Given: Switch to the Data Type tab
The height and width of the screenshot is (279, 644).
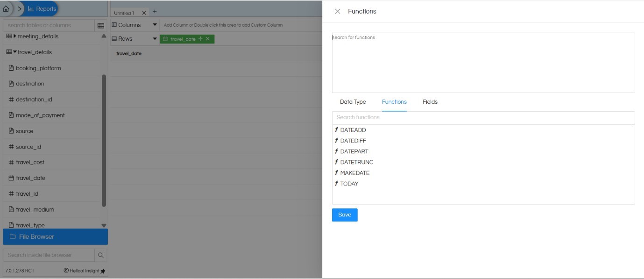Looking at the screenshot, I should tap(353, 102).
